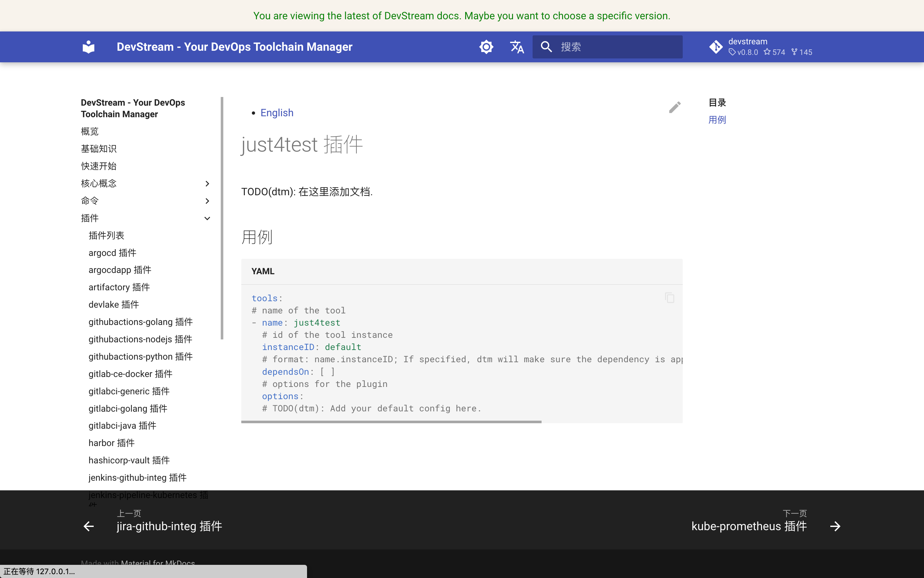Open the 核心概念 navigation item

point(98,183)
